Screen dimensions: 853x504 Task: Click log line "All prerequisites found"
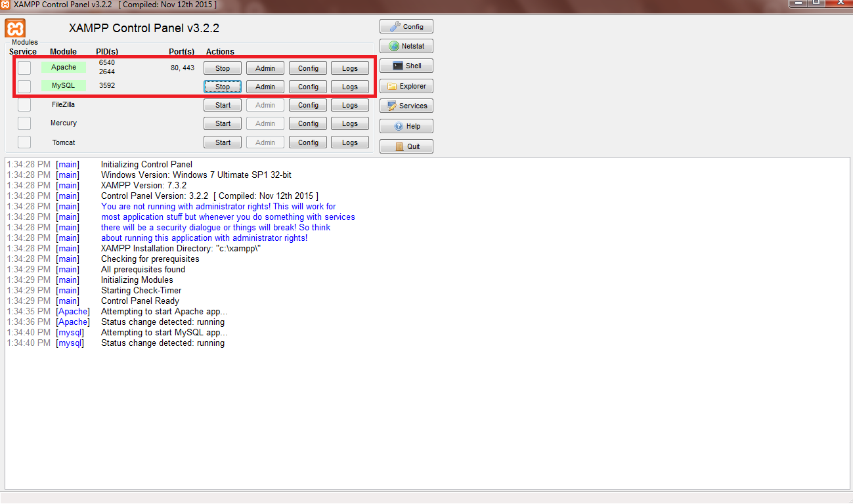(143, 270)
